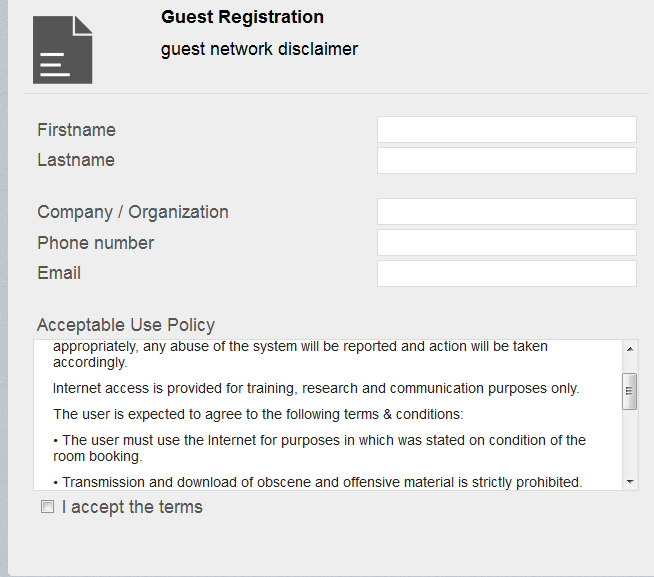Click the Email label
This screenshot has width=654, height=577.
(x=59, y=273)
